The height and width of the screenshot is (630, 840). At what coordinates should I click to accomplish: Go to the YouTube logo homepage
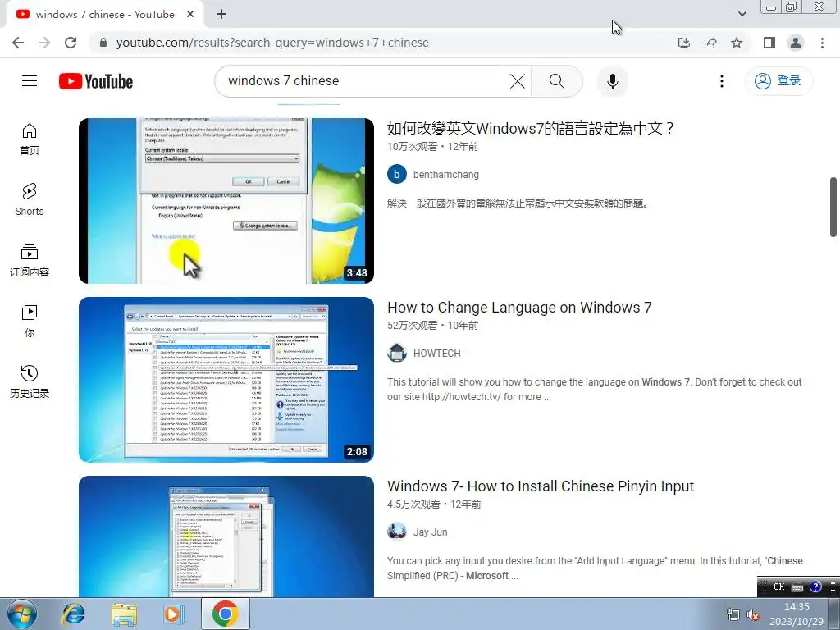click(x=96, y=81)
